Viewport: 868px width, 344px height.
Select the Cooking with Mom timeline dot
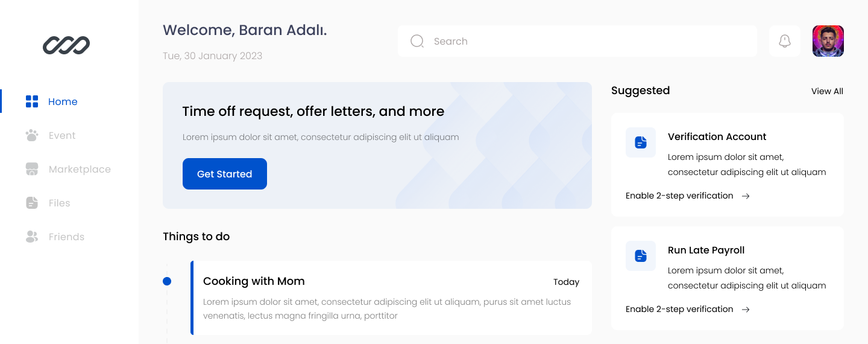pyautogui.click(x=167, y=281)
